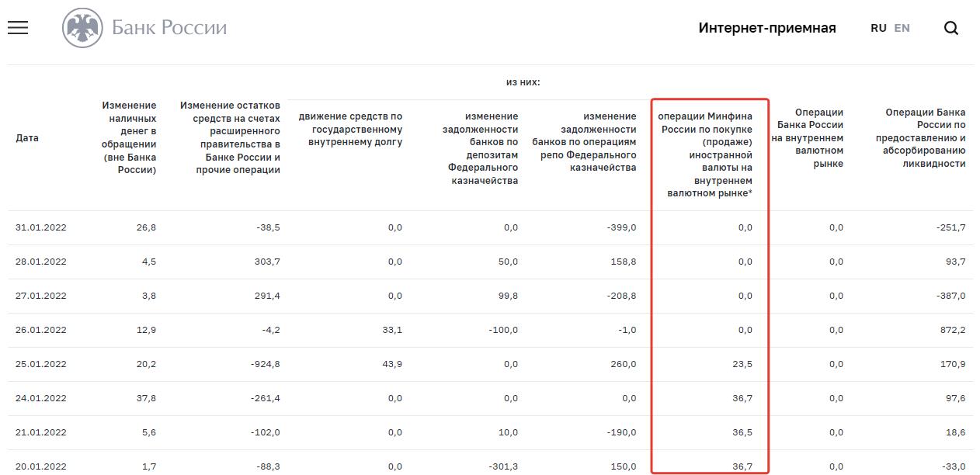Click the движение средств по государственному долгу header
Screen dimensions: 980x475
pos(350,129)
